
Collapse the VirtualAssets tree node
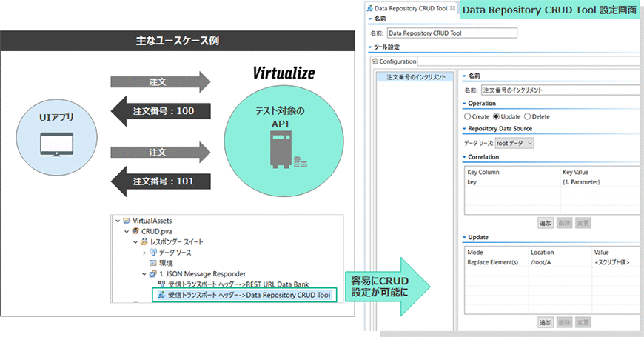click(x=118, y=221)
